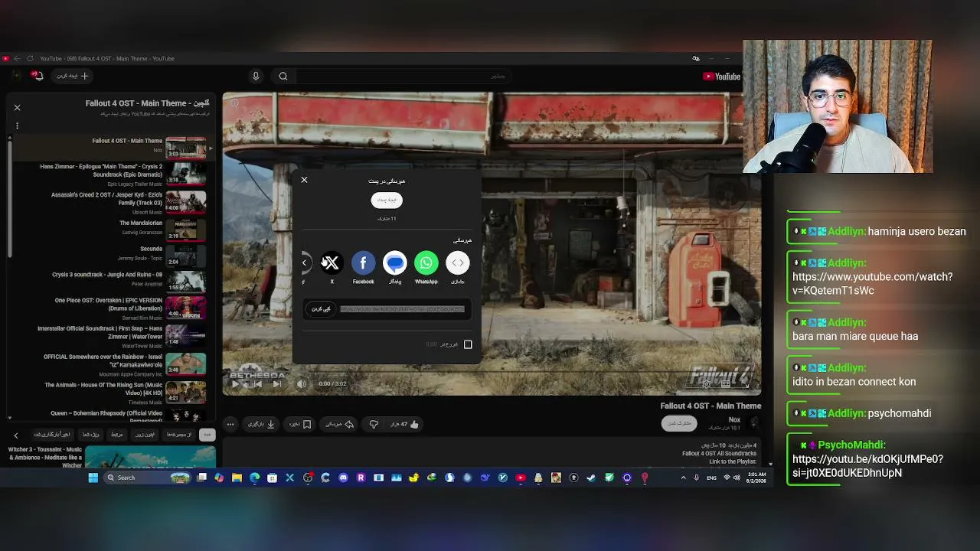Go back using the browser back arrow
980x551 pixels.
17,58
